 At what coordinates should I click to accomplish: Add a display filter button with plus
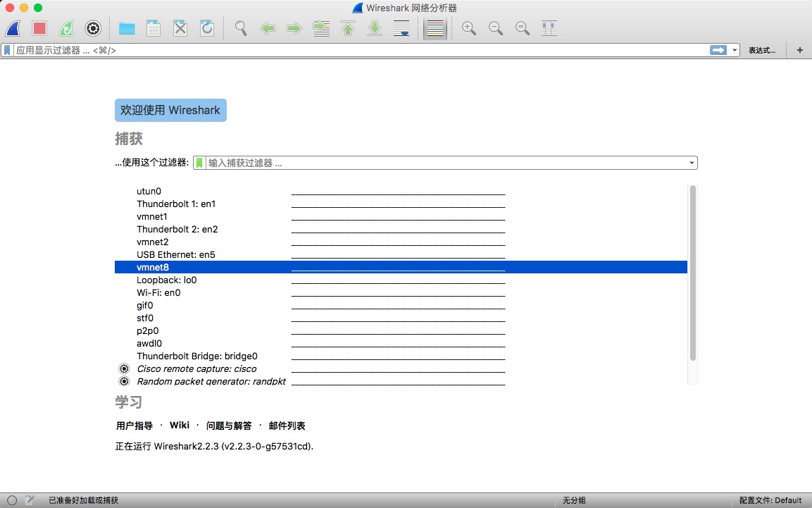click(x=800, y=50)
